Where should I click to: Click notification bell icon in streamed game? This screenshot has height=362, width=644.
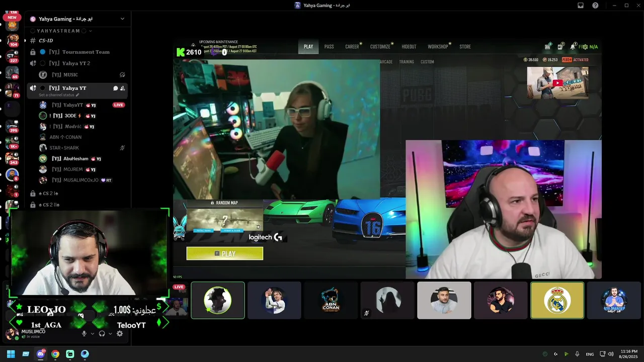(573, 46)
